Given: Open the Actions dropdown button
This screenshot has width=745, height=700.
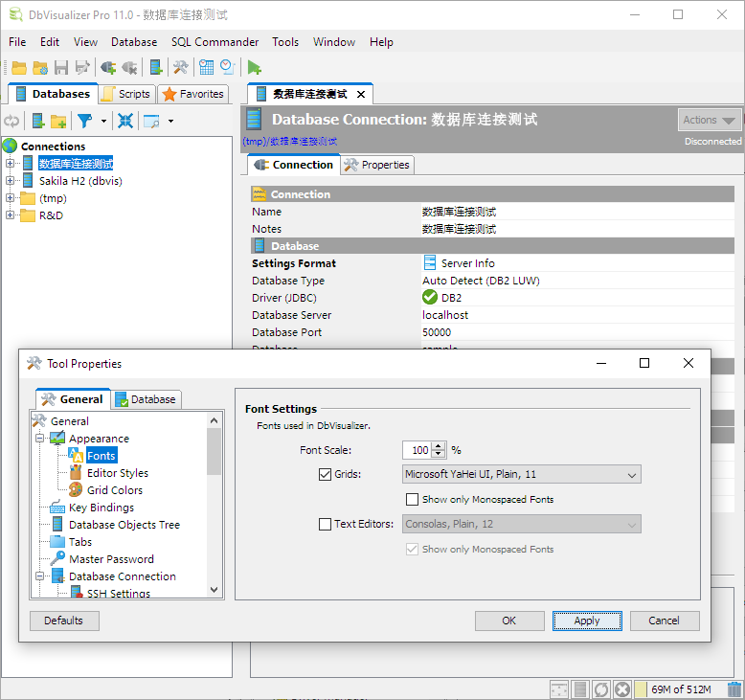Looking at the screenshot, I should point(710,120).
